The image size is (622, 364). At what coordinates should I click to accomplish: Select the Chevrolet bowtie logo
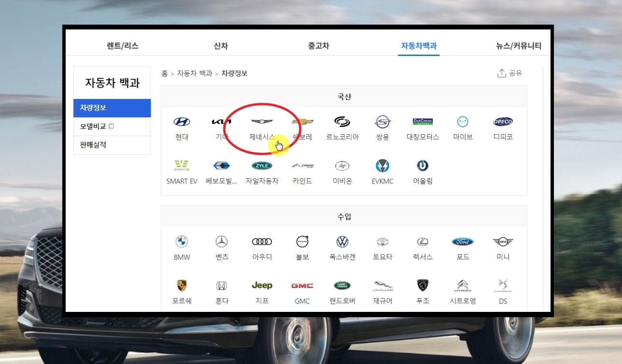302,122
